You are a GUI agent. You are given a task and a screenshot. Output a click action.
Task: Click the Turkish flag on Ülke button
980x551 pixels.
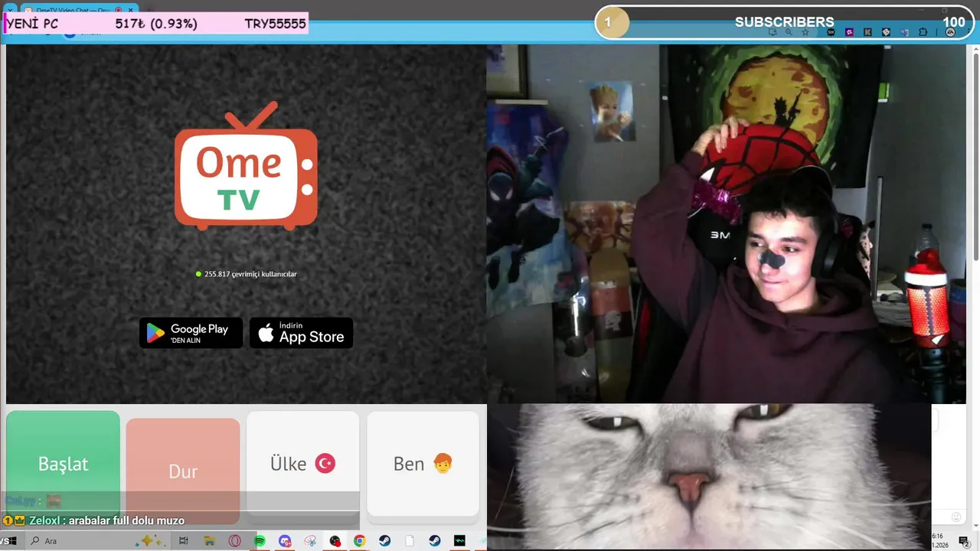(325, 463)
